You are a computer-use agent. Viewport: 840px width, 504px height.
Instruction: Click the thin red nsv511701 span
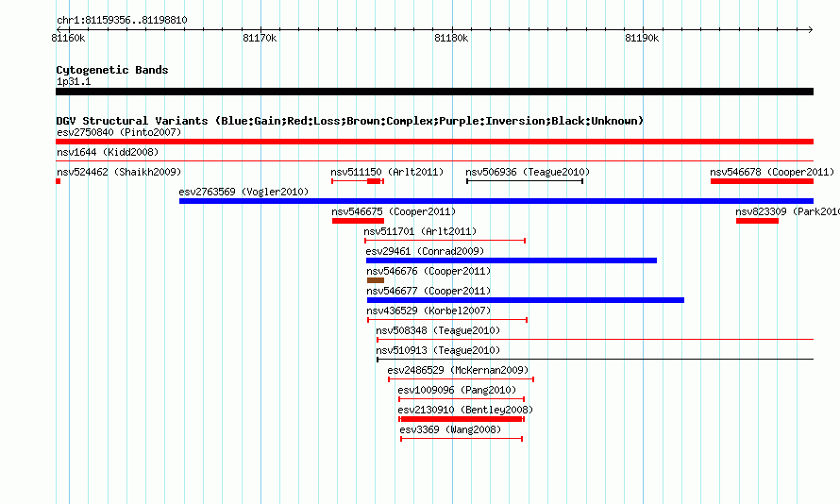(445, 241)
